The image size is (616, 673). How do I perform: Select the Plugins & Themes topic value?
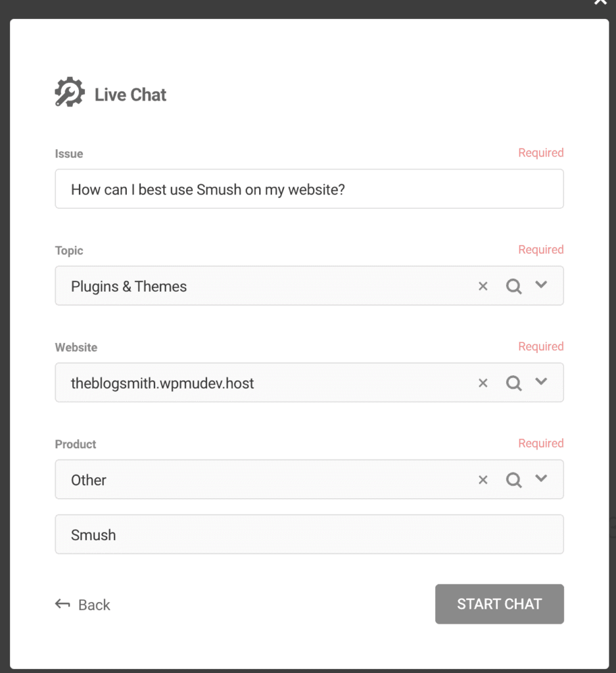(x=129, y=287)
